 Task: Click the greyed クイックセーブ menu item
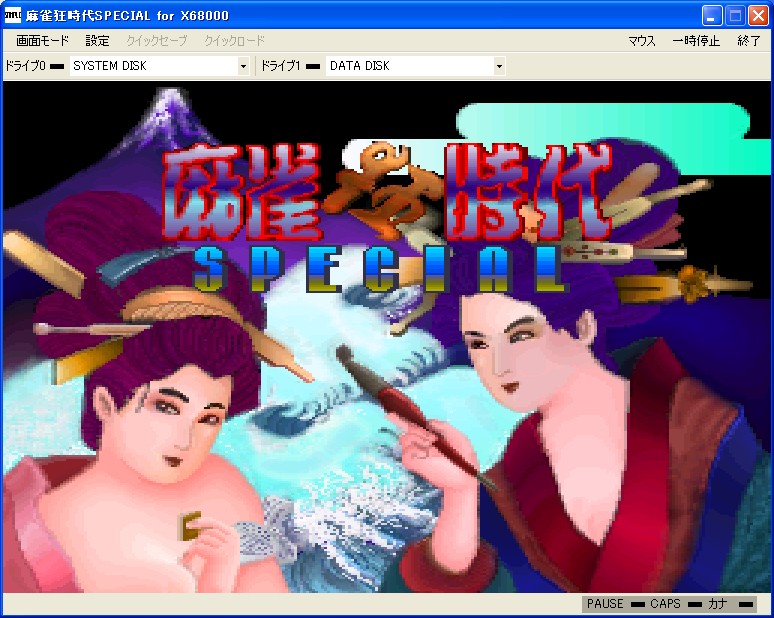pos(156,40)
